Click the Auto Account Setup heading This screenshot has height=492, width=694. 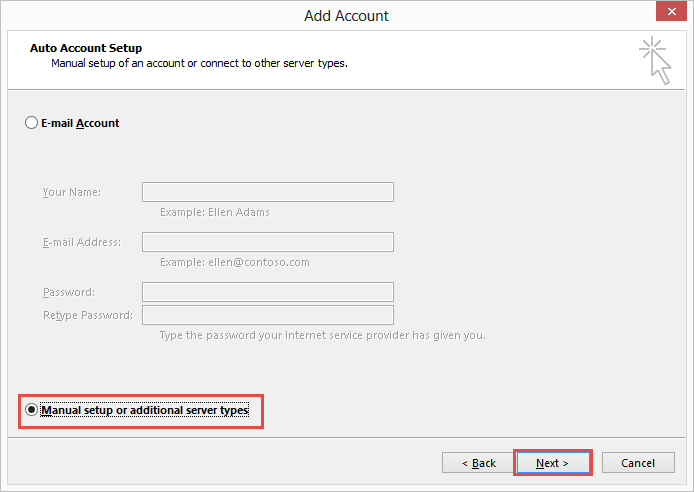click(86, 48)
